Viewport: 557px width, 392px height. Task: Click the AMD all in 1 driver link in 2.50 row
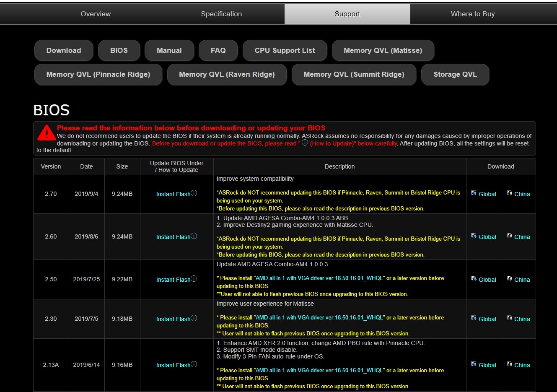pyautogui.click(x=319, y=278)
